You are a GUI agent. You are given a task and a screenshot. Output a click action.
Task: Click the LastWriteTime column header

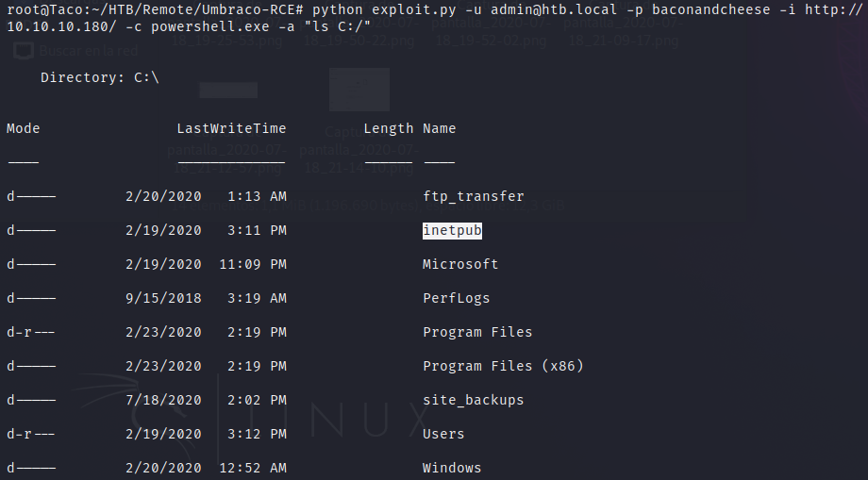click(x=231, y=128)
